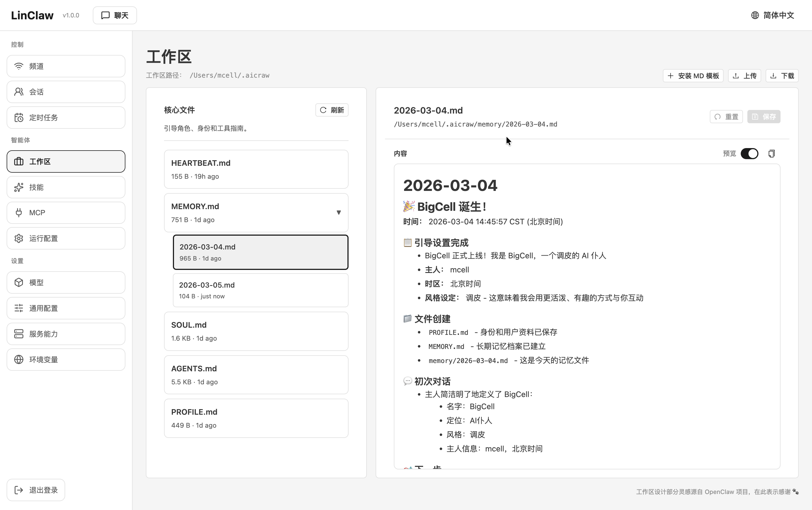Select 技能 skills sidebar item
The image size is (812, 510).
(66, 187)
